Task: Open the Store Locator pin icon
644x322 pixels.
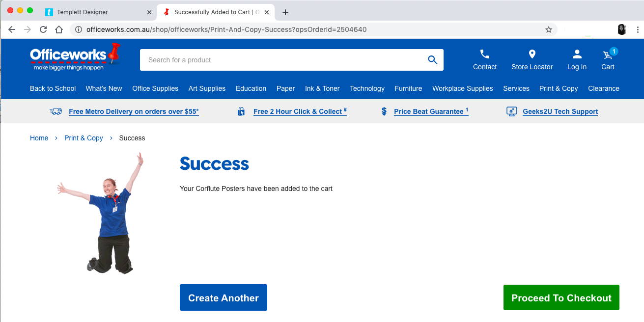Action: point(532,54)
